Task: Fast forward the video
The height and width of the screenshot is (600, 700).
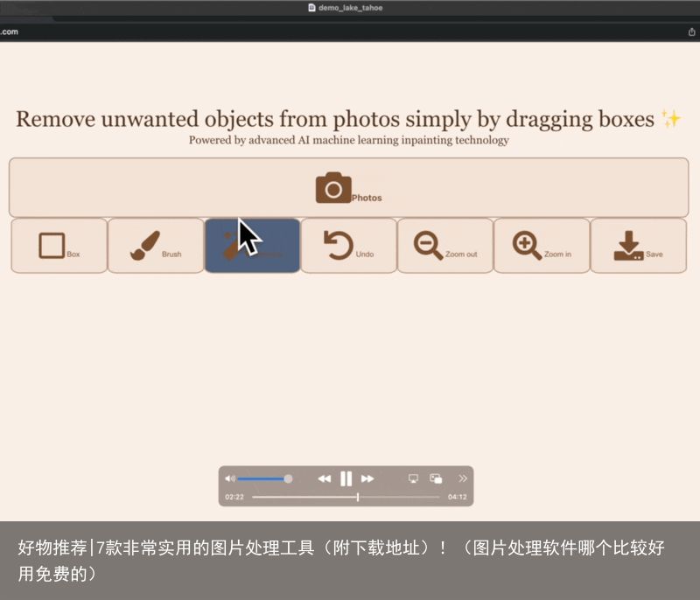Action: [367, 478]
